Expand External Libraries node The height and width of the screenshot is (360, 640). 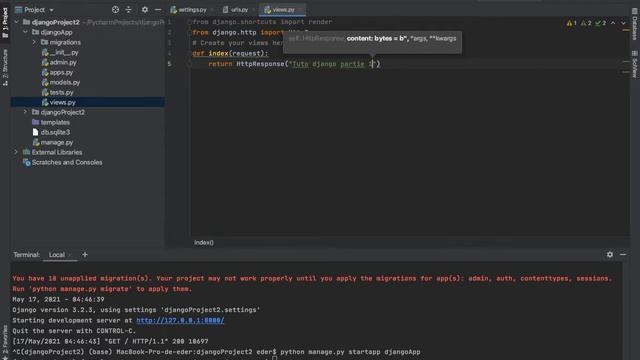click(16, 152)
